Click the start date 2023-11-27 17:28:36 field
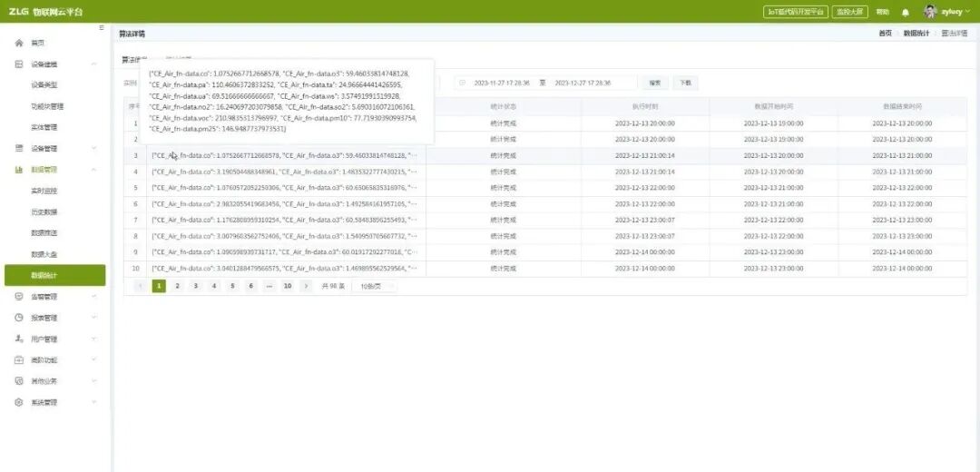The width and height of the screenshot is (980, 472). [502, 83]
